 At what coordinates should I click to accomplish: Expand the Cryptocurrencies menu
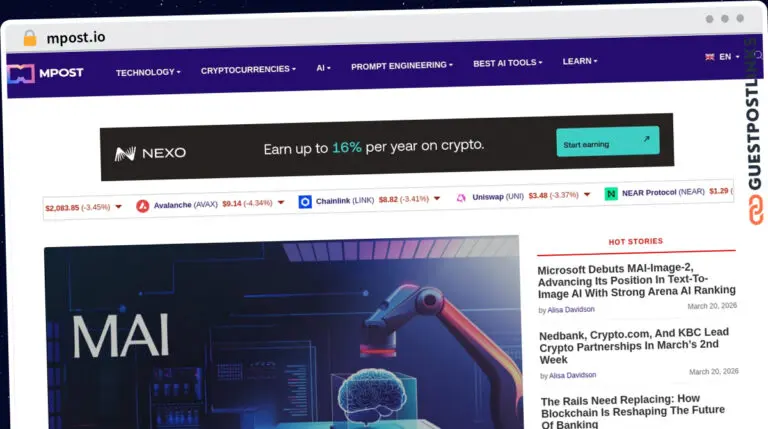click(x=248, y=70)
